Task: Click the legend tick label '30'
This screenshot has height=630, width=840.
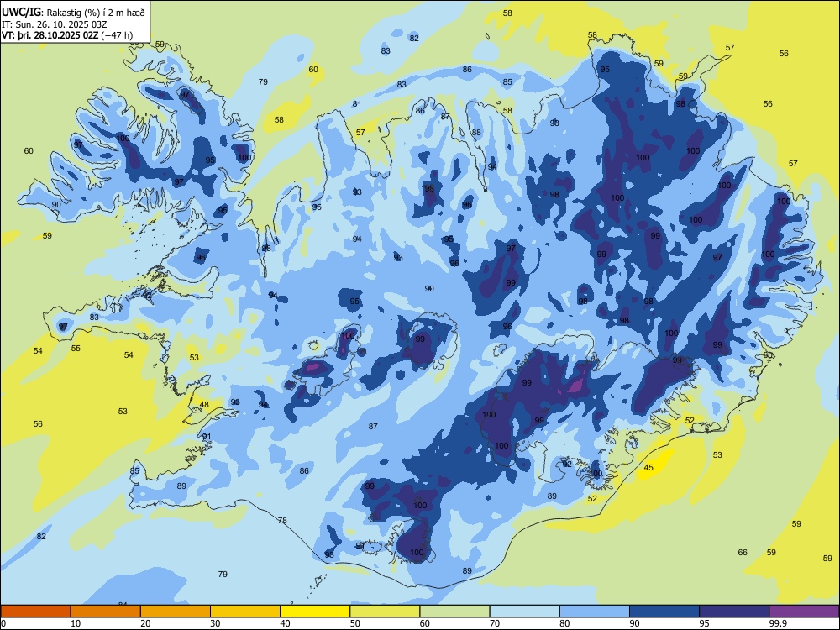Action: click(x=215, y=623)
